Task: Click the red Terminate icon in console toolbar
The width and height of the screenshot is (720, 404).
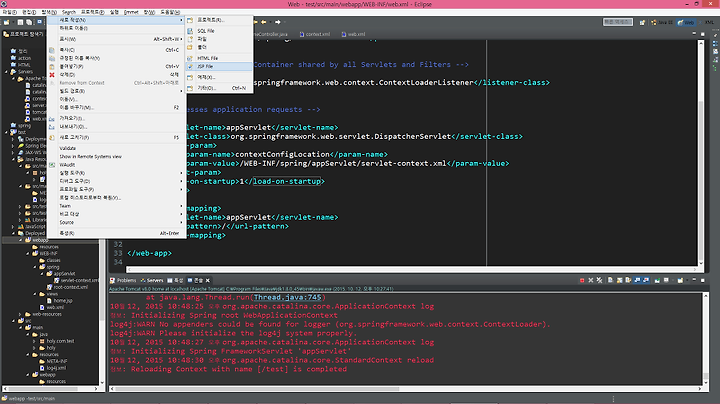Action: [x=582, y=280]
